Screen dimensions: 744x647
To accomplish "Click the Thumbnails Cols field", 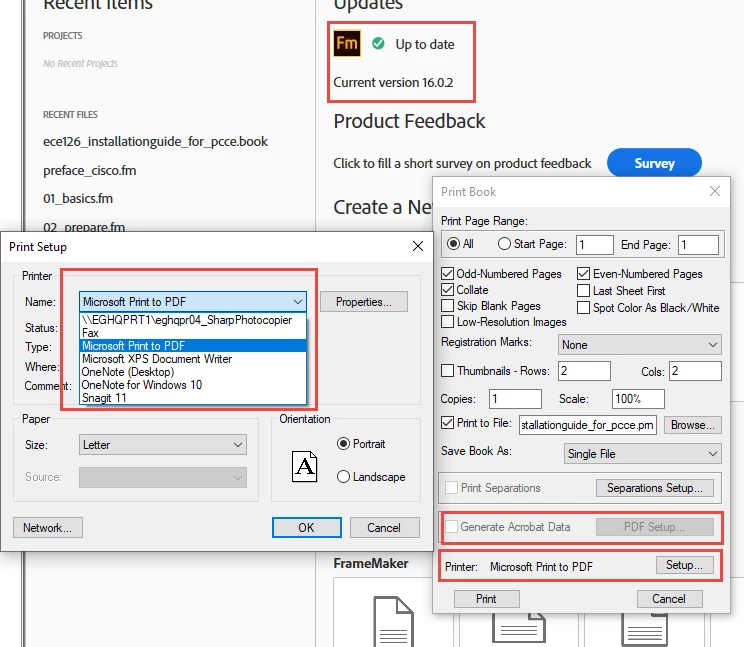I will pyautogui.click(x=695, y=370).
